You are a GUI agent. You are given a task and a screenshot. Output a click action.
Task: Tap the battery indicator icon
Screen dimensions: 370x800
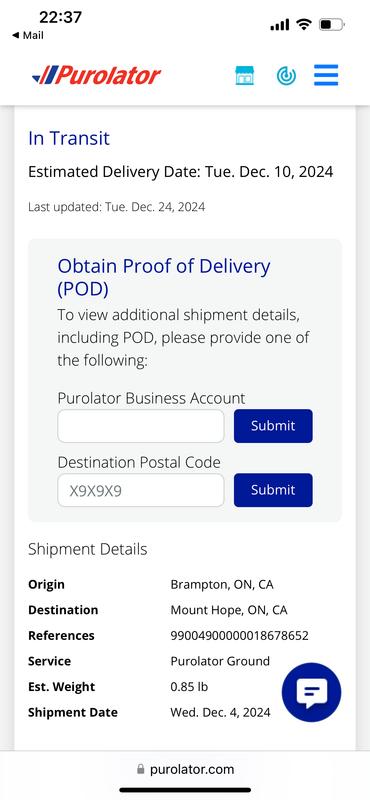click(x=332, y=24)
